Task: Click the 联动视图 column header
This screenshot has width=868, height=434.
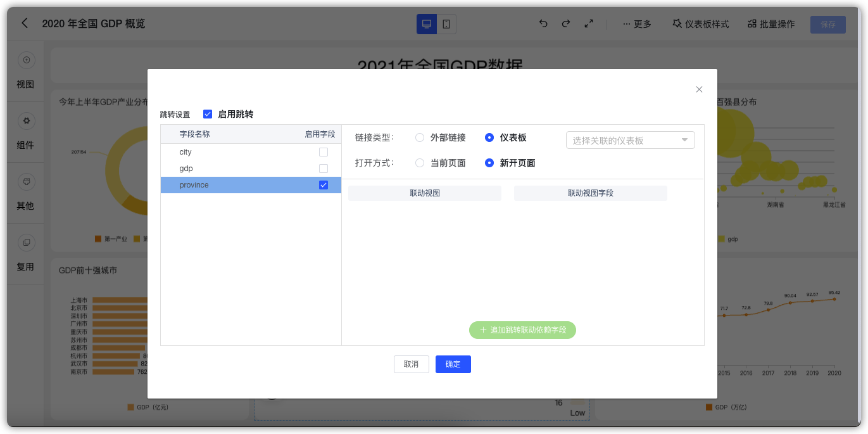Action: (x=425, y=193)
